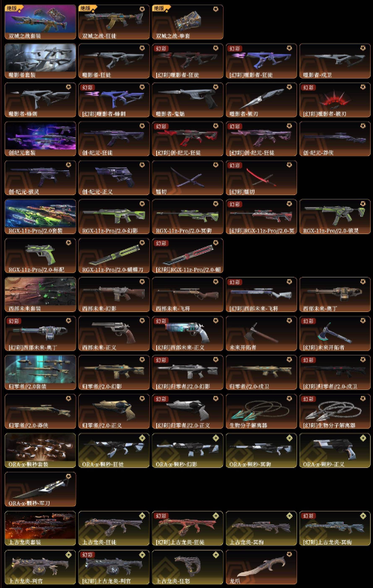Click the gold tier icon on ORA-x-瞬秒-正义
373x588 pixels.
pos(363,438)
